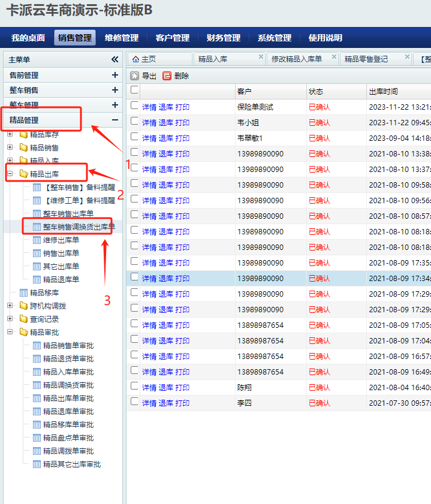Click the folder icon beside 查询记录
Screen dimensions: 431x504
(x=23, y=319)
